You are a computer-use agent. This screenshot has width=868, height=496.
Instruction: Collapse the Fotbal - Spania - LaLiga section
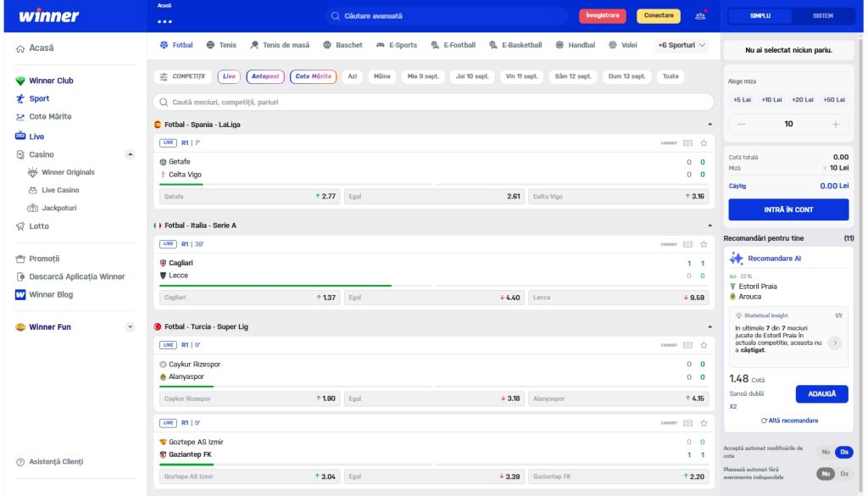point(709,125)
